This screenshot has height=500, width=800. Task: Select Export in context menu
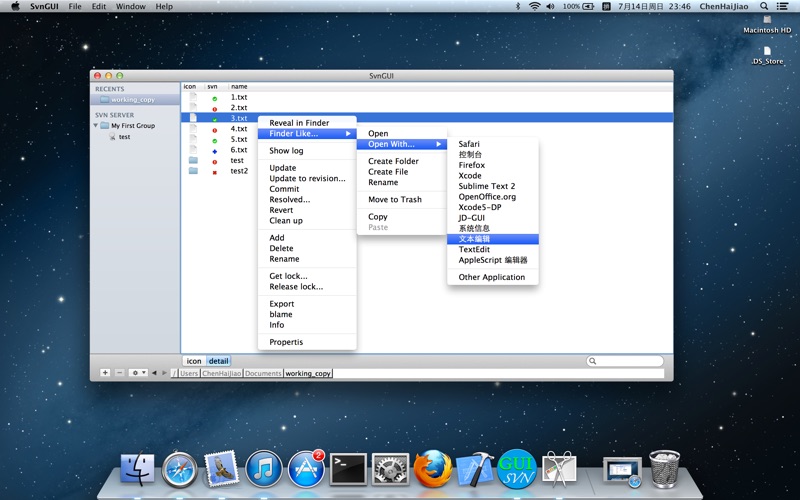(307, 304)
